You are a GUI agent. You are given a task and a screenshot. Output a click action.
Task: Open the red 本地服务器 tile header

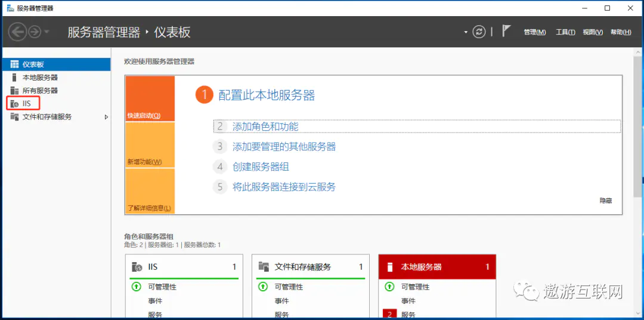437,266
